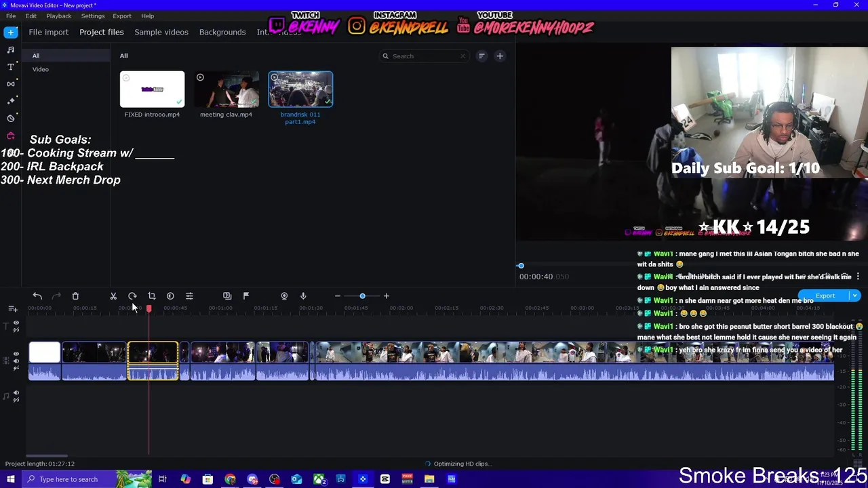Click the red playhead marker on ruler
Image resolution: width=868 pixels, height=488 pixels.
(x=149, y=308)
